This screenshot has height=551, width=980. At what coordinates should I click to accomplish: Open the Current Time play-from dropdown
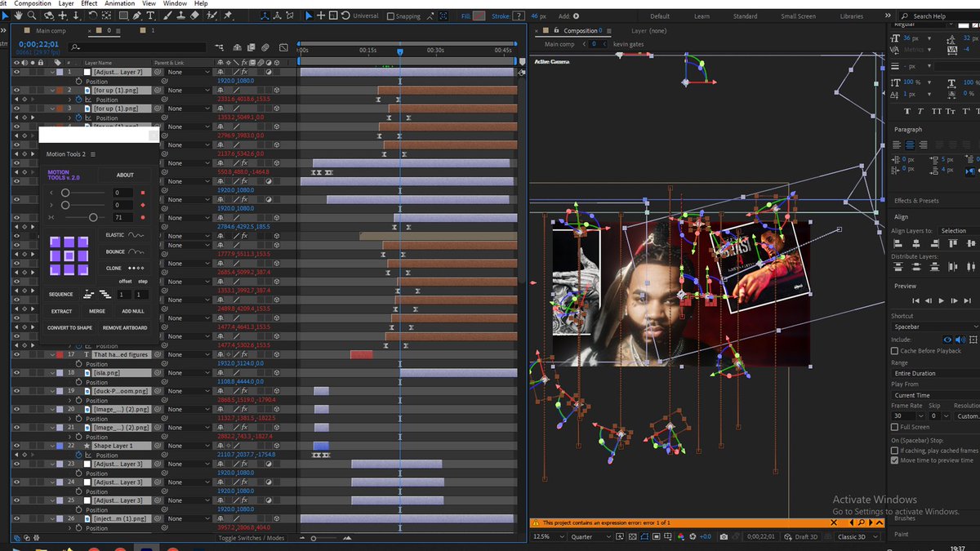pyautogui.click(x=934, y=395)
